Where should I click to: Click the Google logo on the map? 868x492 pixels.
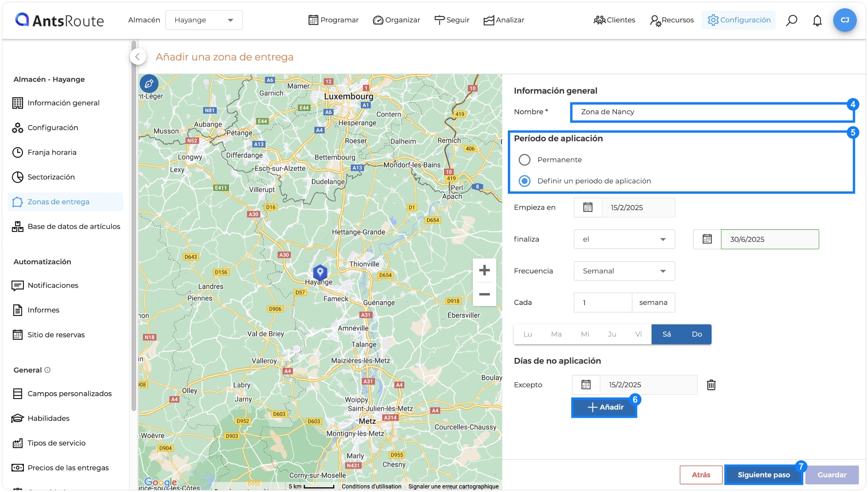click(160, 482)
